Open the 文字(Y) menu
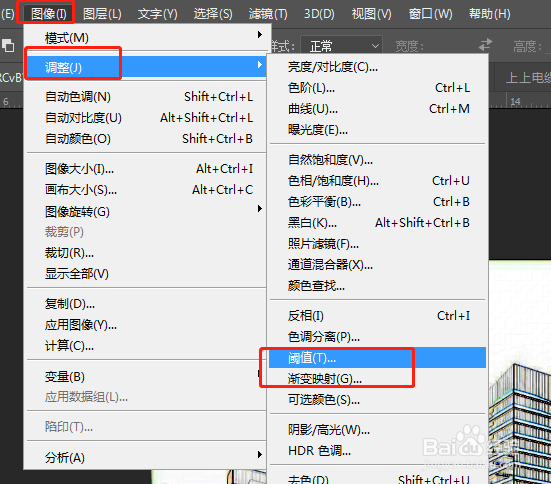The width and height of the screenshot is (551, 484). click(157, 14)
